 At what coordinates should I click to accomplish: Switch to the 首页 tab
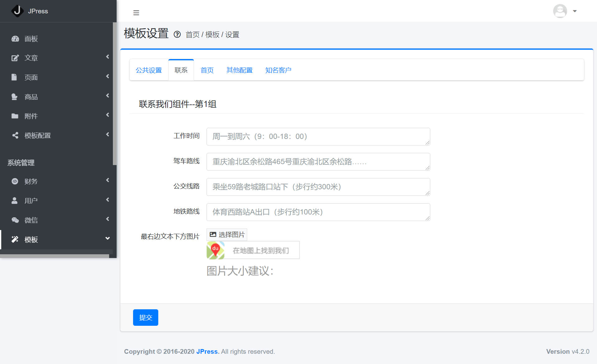coord(207,70)
